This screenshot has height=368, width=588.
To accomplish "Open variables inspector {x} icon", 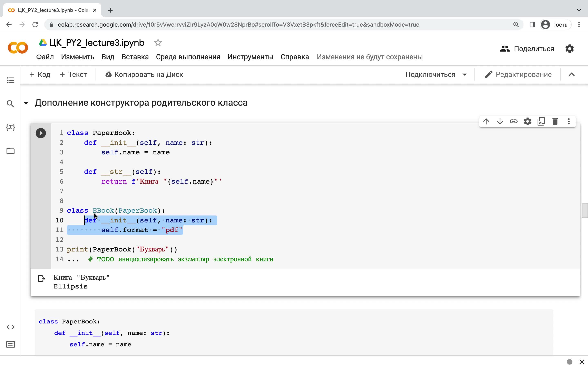I will click(x=10, y=127).
